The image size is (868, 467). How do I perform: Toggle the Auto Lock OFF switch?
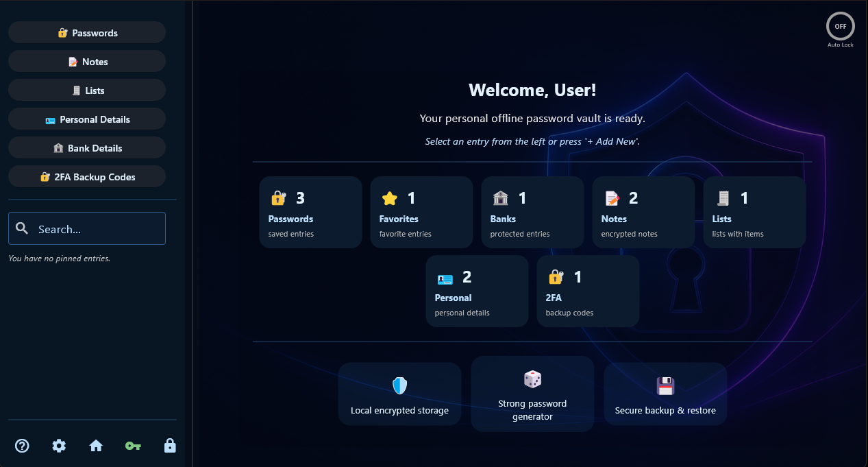[840, 26]
